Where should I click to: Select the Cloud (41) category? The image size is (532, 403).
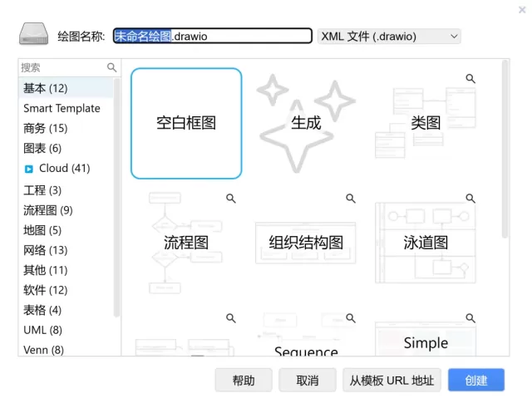[65, 168]
